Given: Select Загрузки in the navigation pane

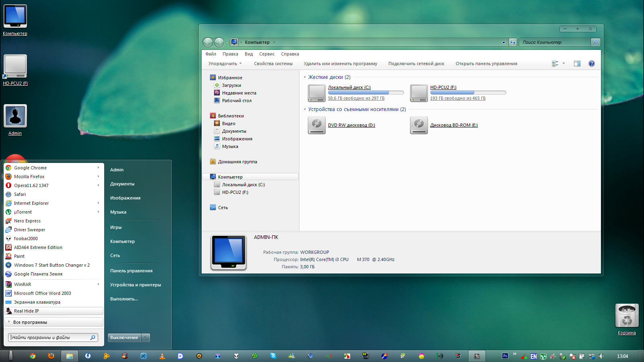Looking at the screenshot, I should [231, 85].
